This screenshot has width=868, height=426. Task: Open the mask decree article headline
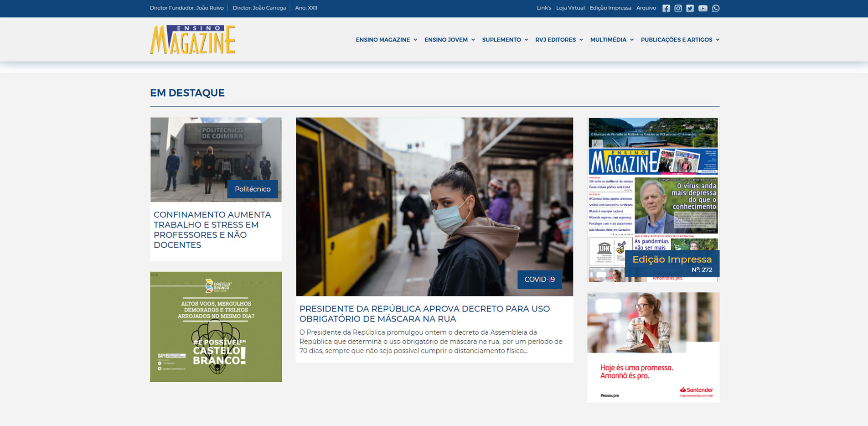coord(424,314)
